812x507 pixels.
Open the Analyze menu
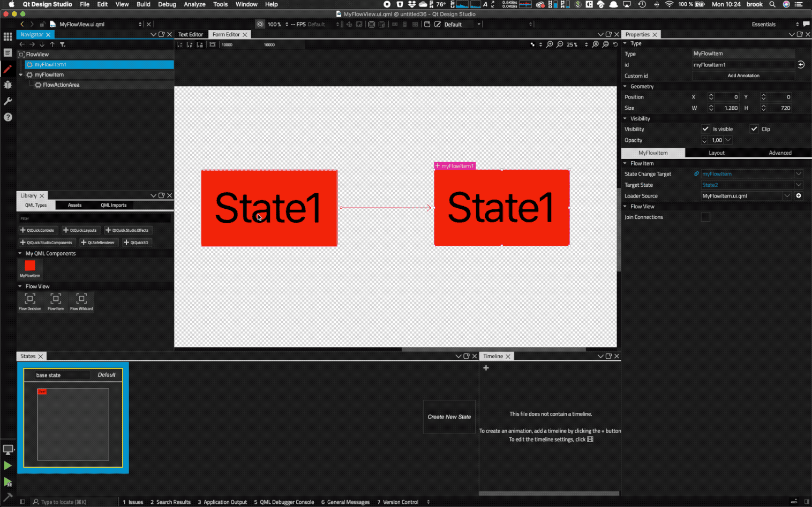[194, 4]
